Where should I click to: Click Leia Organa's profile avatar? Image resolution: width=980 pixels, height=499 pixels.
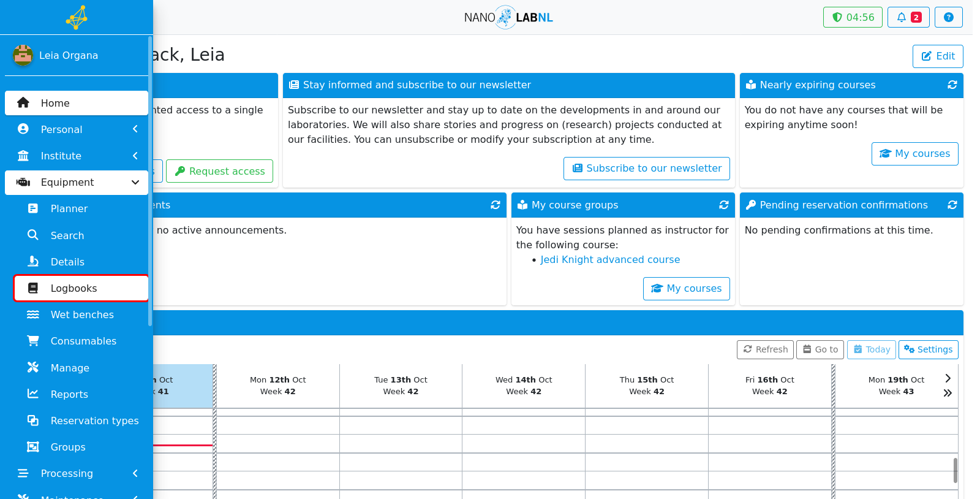click(23, 55)
